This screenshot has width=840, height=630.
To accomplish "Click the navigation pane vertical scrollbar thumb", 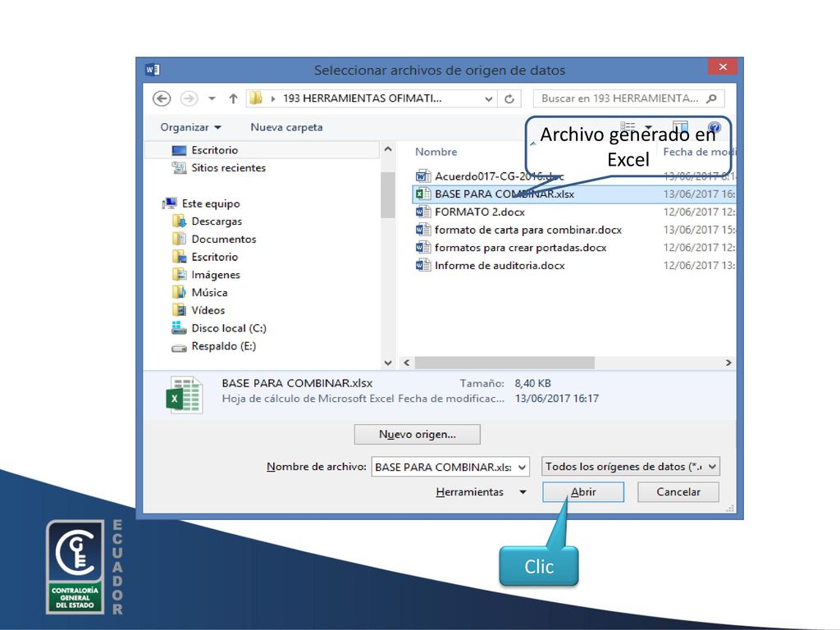I will (388, 195).
